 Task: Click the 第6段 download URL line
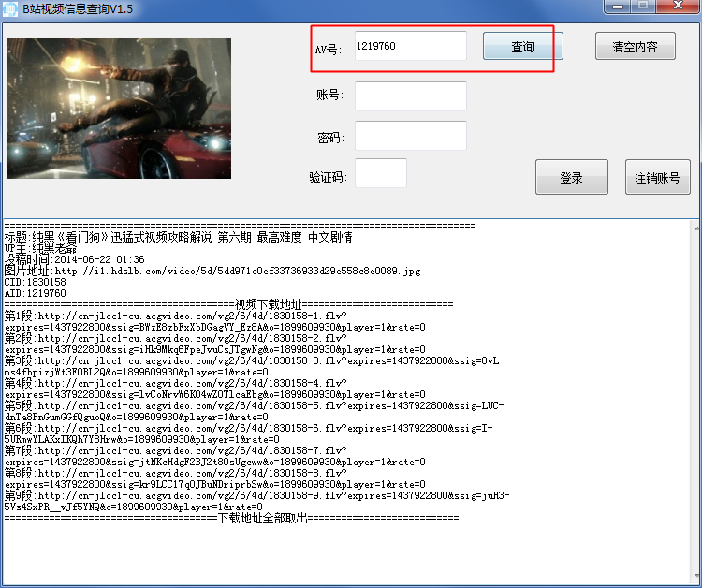248,434
